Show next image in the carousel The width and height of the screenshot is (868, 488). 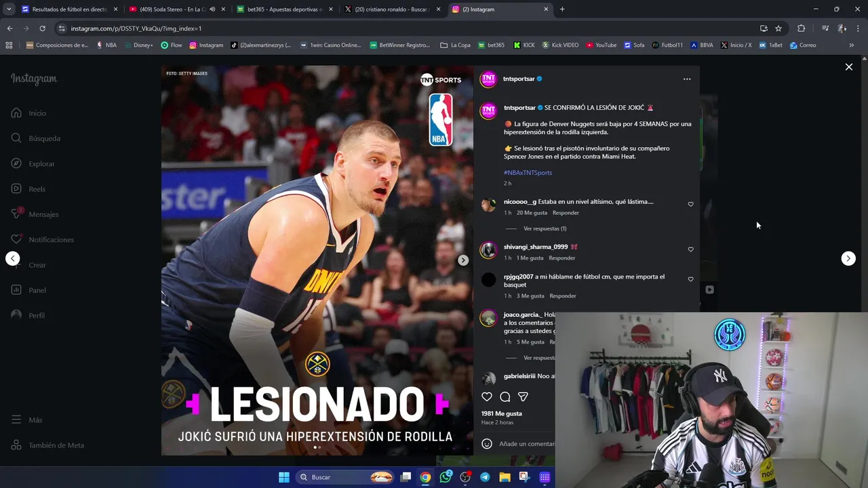pyautogui.click(x=463, y=260)
